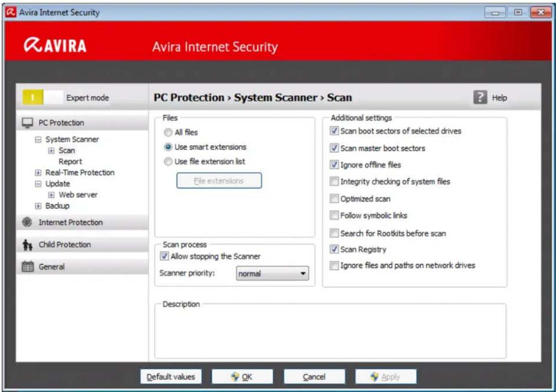This screenshot has width=556, height=392.
Task: Toggle the Expert mode switch
Action: (42, 98)
